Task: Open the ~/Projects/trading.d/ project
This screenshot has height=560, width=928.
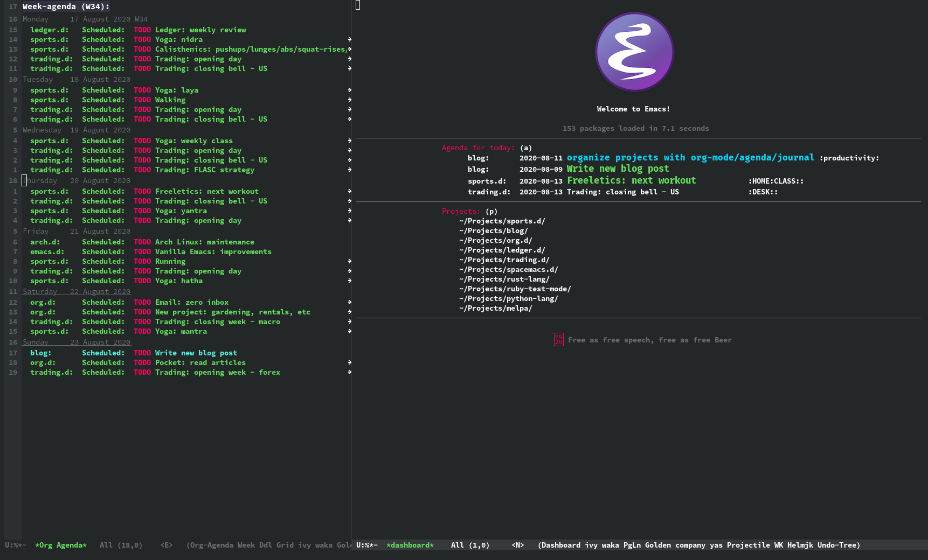Action: (x=504, y=260)
